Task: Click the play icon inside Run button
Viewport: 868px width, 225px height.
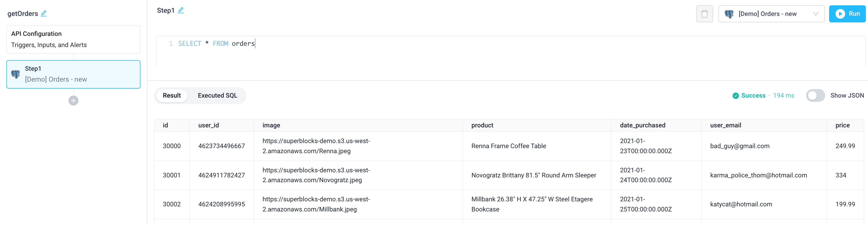Action: pos(840,14)
